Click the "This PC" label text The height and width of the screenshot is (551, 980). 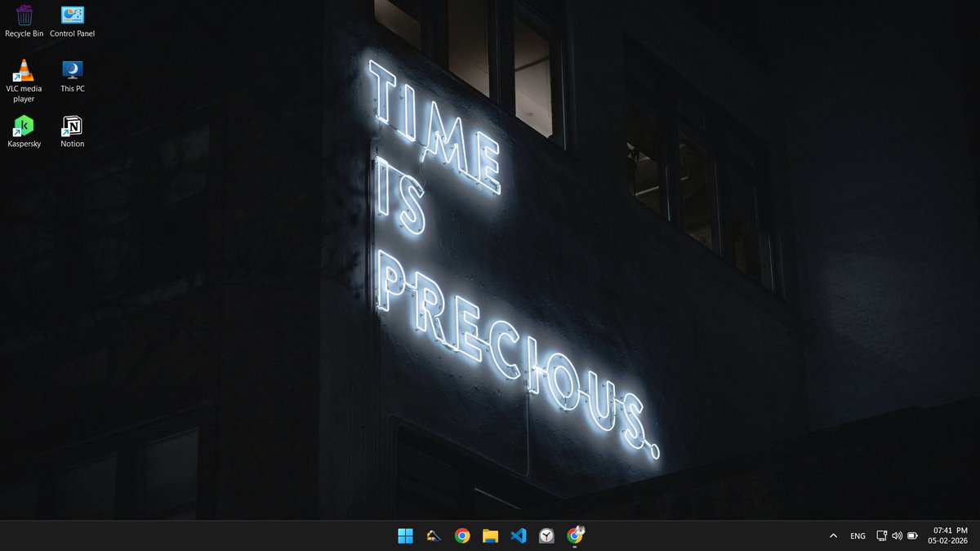(73, 88)
